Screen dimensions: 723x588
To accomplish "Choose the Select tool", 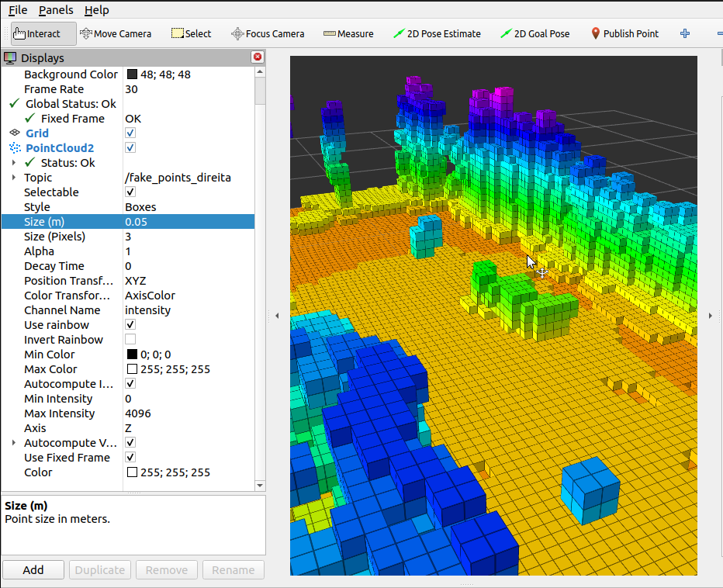I will click(191, 33).
